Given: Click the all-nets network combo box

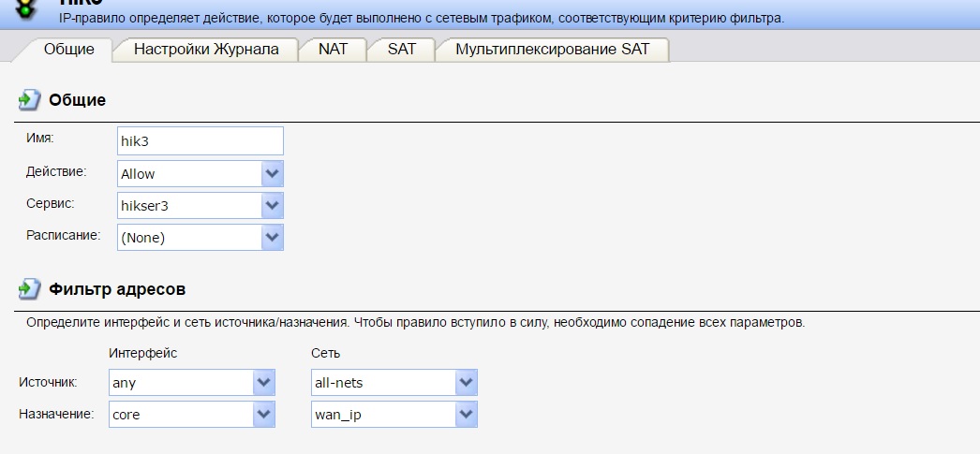Looking at the screenshot, I should [383, 383].
